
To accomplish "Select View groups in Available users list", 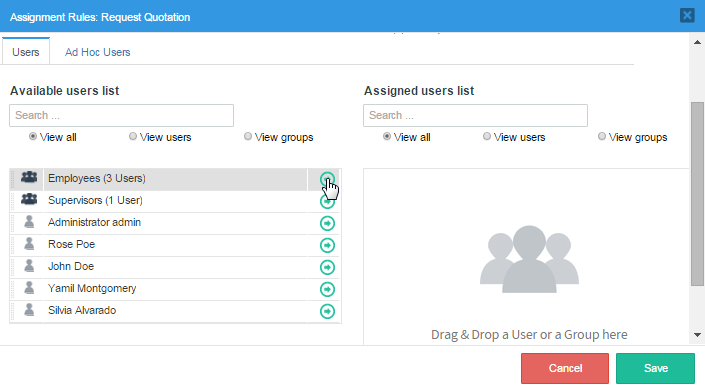I will point(248,136).
